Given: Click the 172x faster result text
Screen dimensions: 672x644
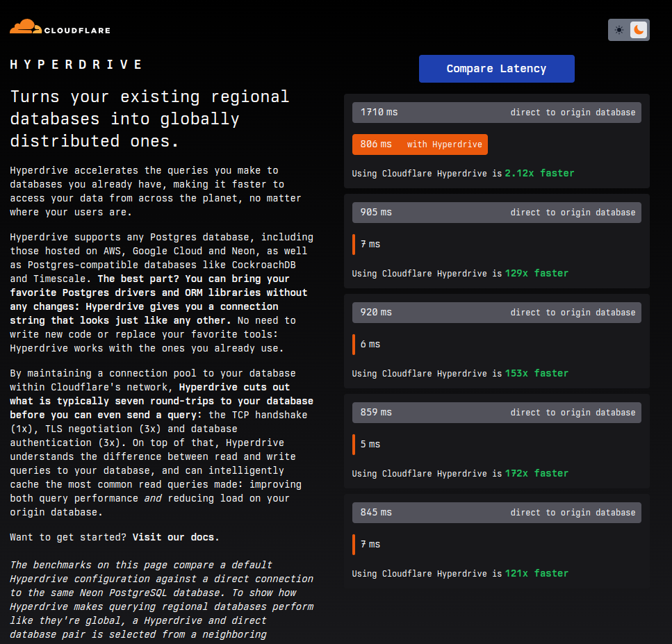Looking at the screenshot, I should [x=536, y=473].
